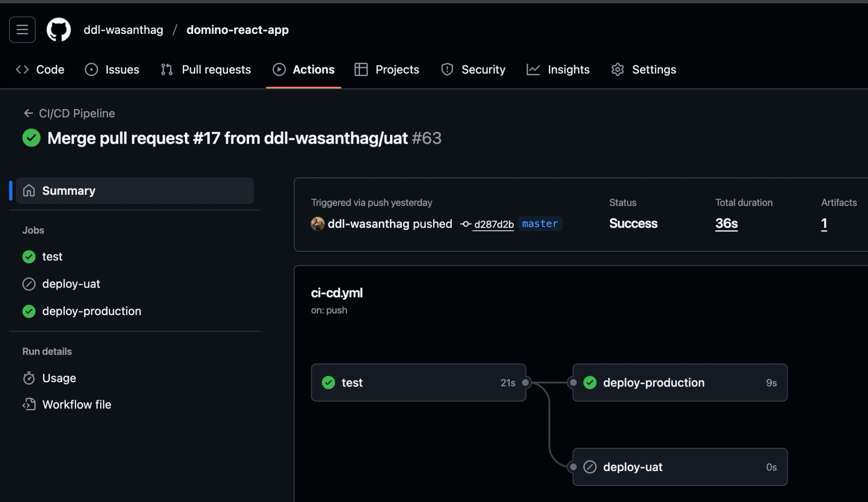View the workflow run artifact
The image size is (868, 502).
coord(824,223)
